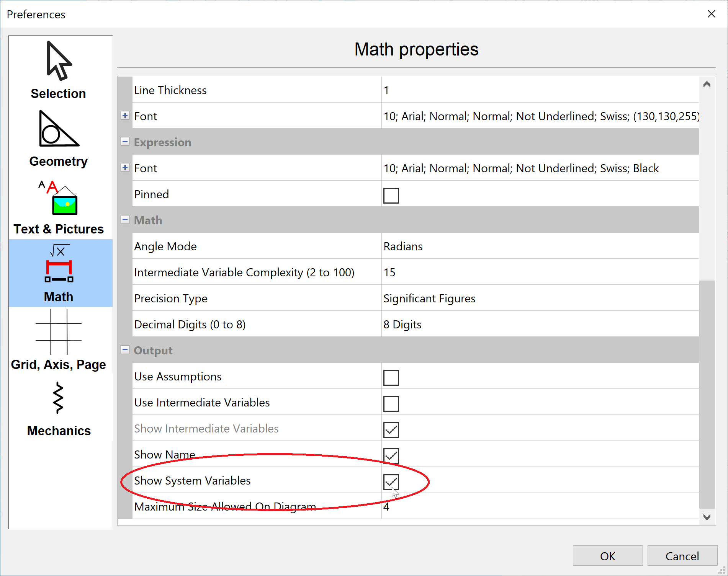
Task: Close the Preferences dialog with X
Action: click(x=711, y=14)
